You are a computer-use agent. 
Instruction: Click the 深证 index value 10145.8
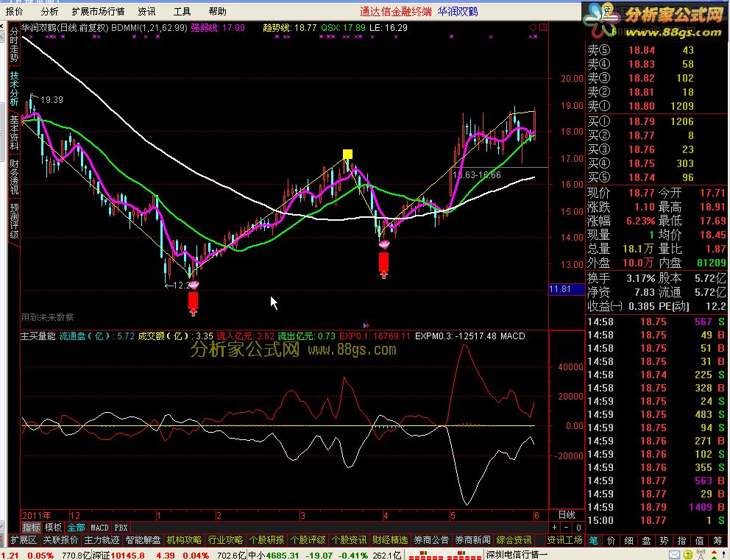click(127, 556)
